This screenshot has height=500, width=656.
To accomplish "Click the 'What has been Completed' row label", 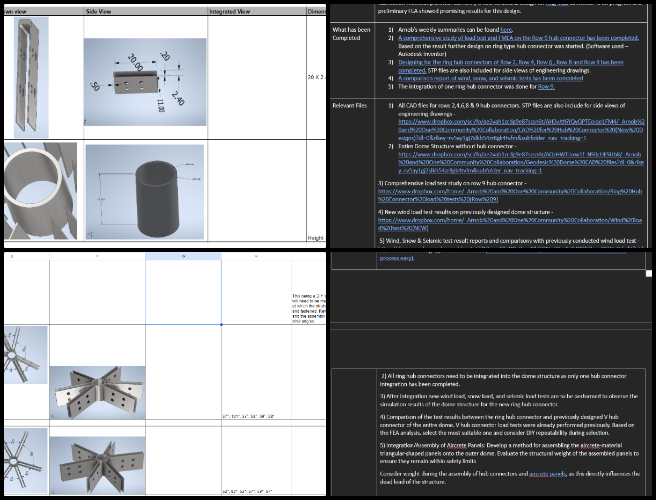I will coord(351,34).
